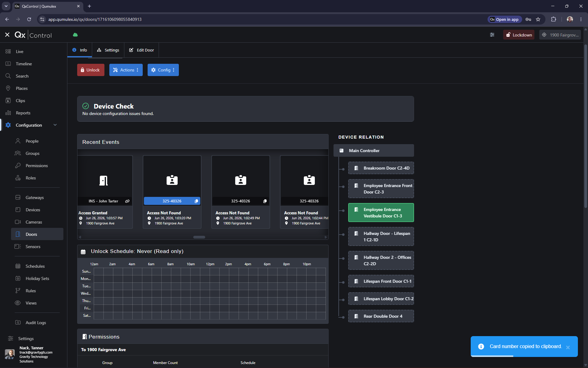Reload the page with the refresh icon
Viewport: 588px width, 368px height.
tap(29, 19)
